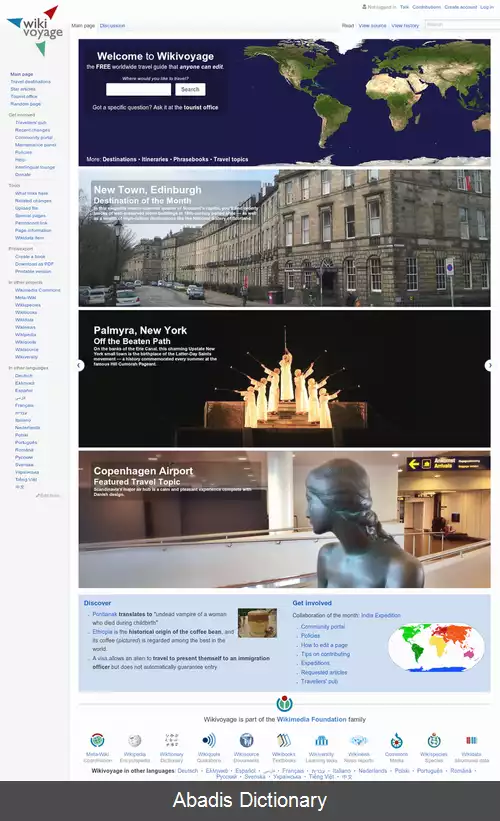This screenshot has height=821, width=500.
Task: Open the Wikipedia globe icon
Action: tap(135, 740)
